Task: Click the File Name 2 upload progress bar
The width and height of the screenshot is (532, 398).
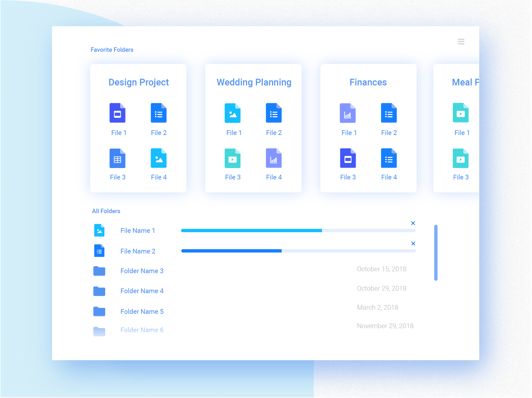Action: pyautogui.click(x=298, y=251)
